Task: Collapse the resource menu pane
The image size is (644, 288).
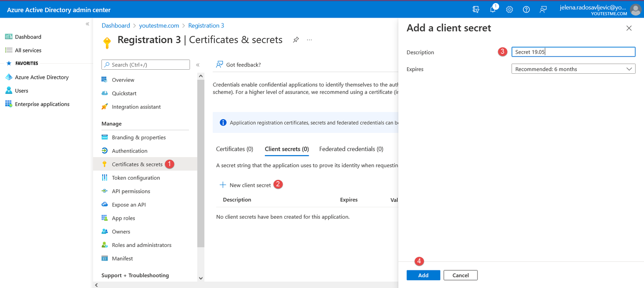Action: point(198,65)
